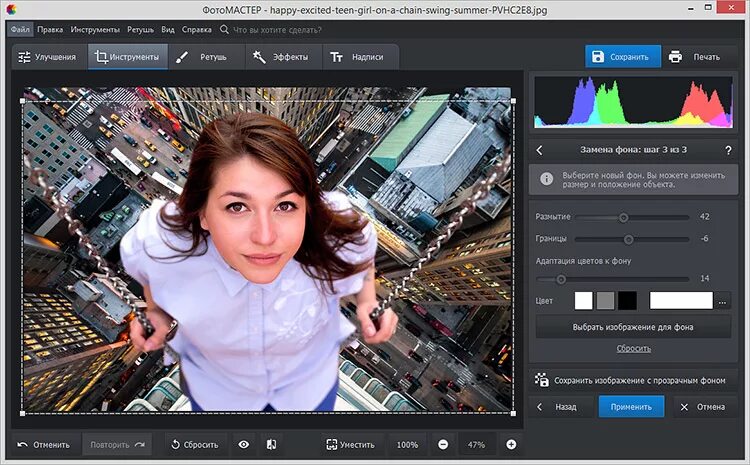The image size is (750, 465).
Task: Click the Применить button
Action: 631,407
